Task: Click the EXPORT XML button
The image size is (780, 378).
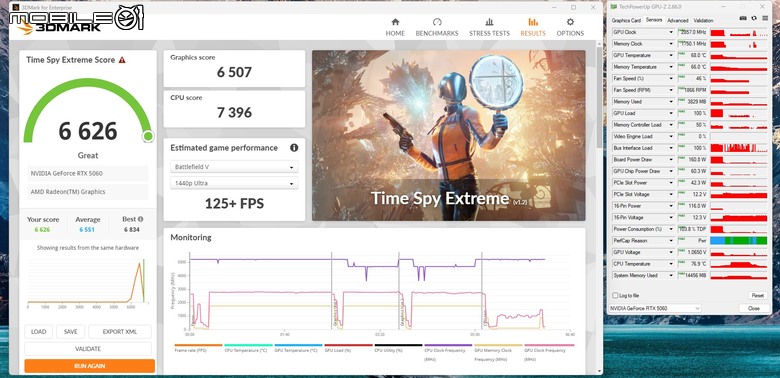Action: [120, 332]
